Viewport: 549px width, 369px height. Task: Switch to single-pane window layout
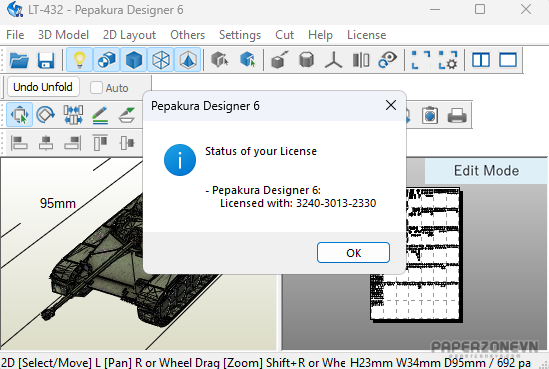pos(508,60)
